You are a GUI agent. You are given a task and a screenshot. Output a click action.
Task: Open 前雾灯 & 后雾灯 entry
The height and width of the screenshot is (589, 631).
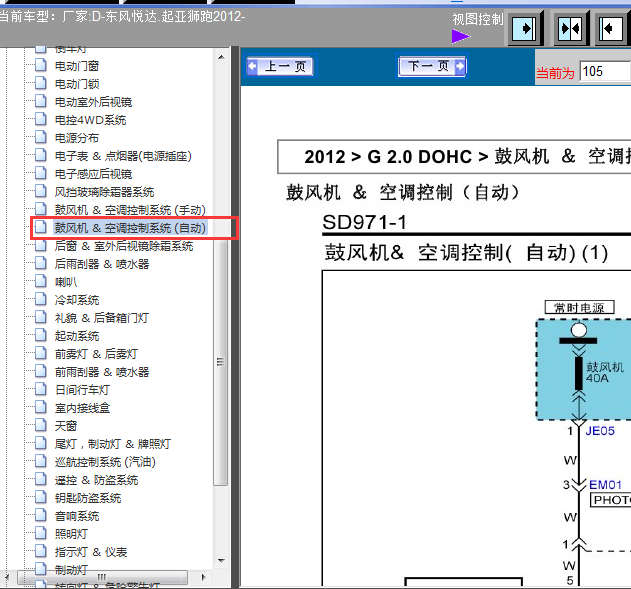coord(96,354)
